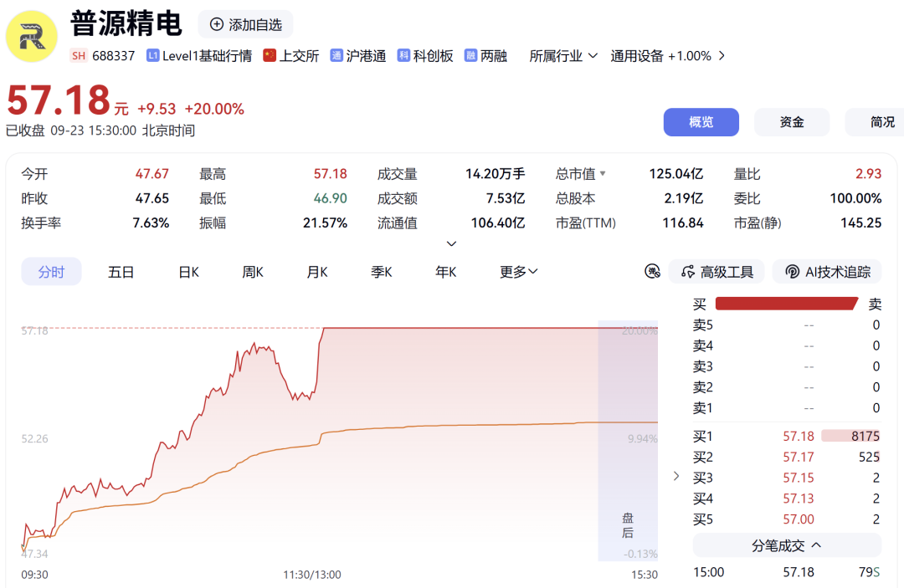Screen dimensions: 904x588
Task: Click the 盘后 after-hours chart zone
Action: pos(628,441)
